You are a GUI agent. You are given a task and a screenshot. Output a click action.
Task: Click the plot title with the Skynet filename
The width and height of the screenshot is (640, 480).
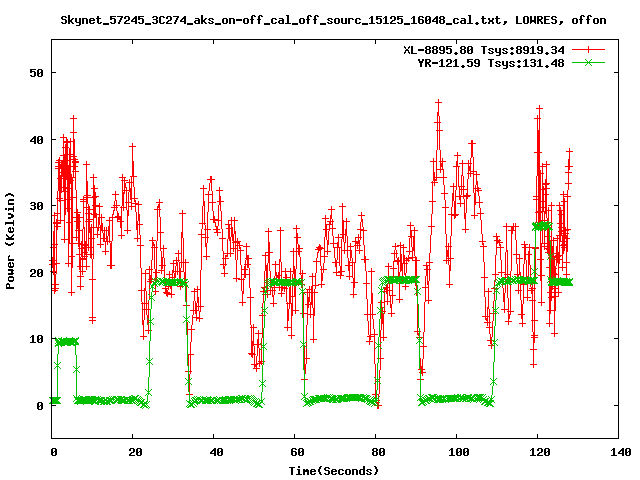333,20
